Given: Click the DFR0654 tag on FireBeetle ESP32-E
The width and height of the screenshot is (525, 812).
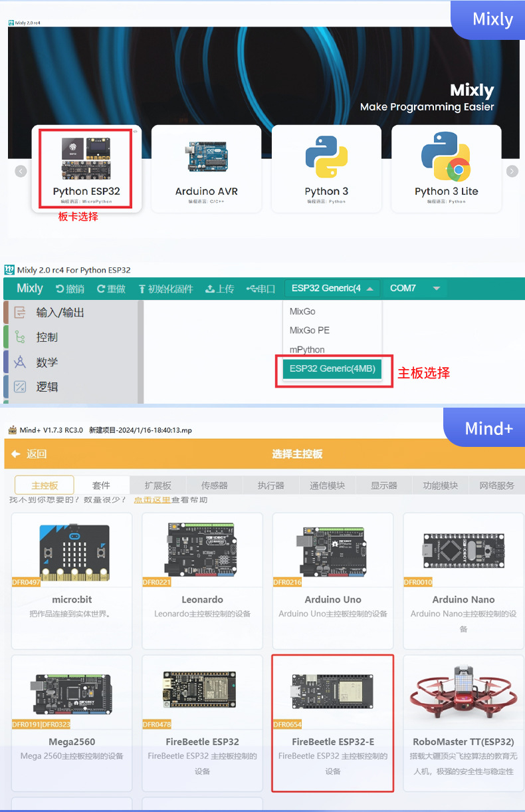Looking at the screenshot, I should pos(287,724).
